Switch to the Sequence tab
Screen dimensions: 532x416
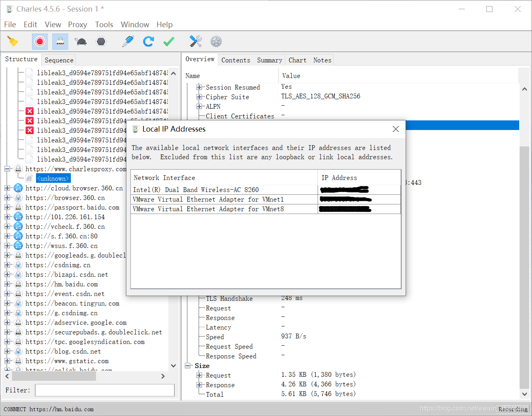pyautogui.click(x=59, y=60)
